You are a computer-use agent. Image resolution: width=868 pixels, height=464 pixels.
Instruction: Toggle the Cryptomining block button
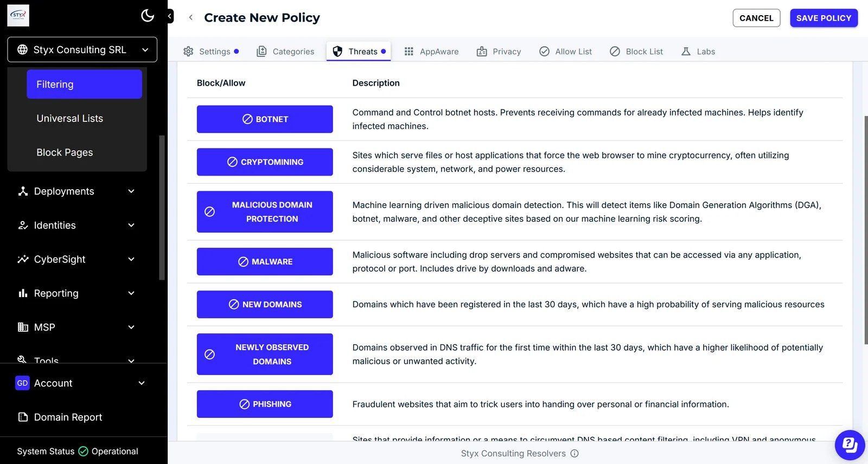click(x=265, y=162)
